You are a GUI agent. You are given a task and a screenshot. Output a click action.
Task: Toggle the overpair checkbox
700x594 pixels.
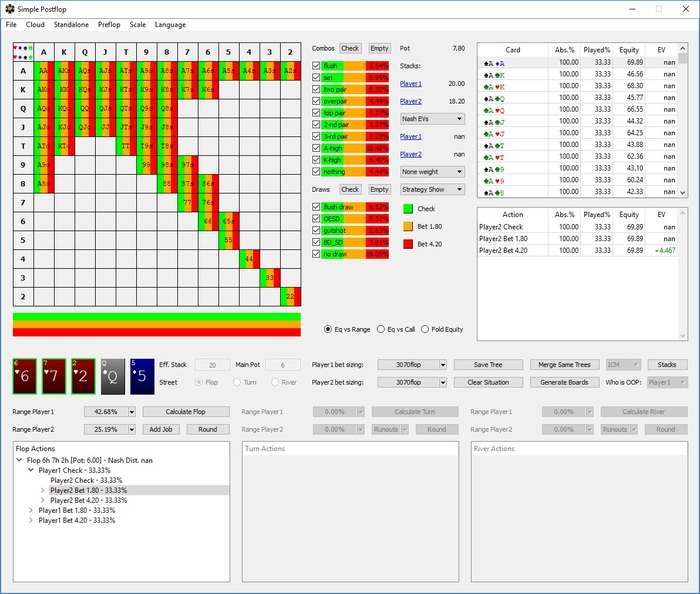[x=316, y=101]
